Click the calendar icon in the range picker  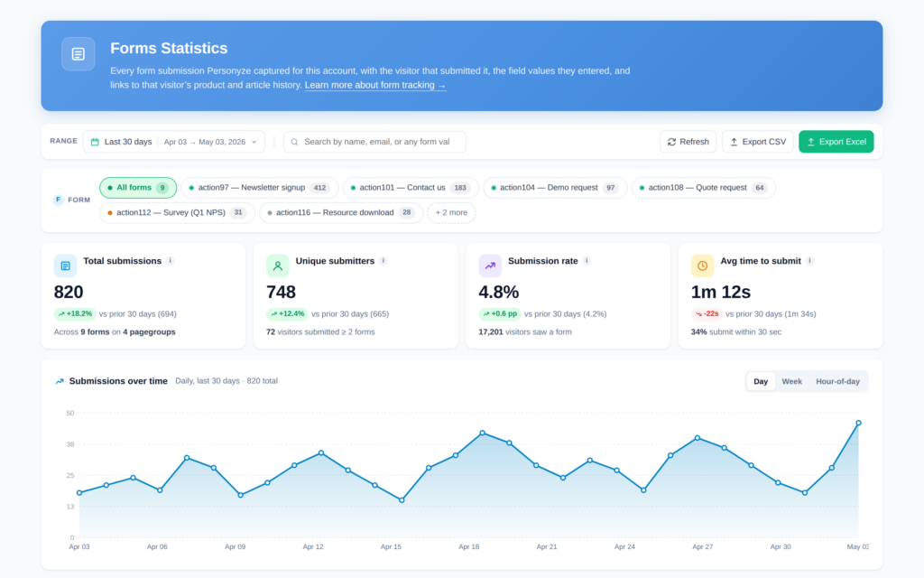(x=95, y=142)
